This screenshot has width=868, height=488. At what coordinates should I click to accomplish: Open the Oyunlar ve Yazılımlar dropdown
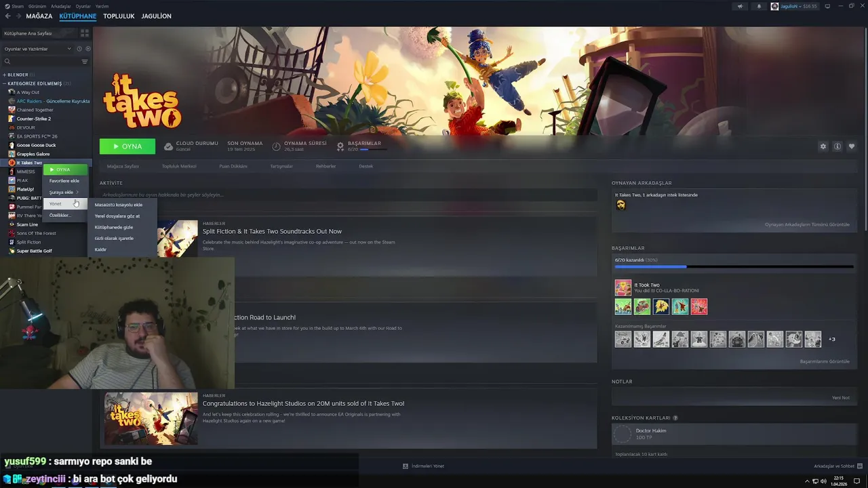pyautogui.click(x=37, y=49)
